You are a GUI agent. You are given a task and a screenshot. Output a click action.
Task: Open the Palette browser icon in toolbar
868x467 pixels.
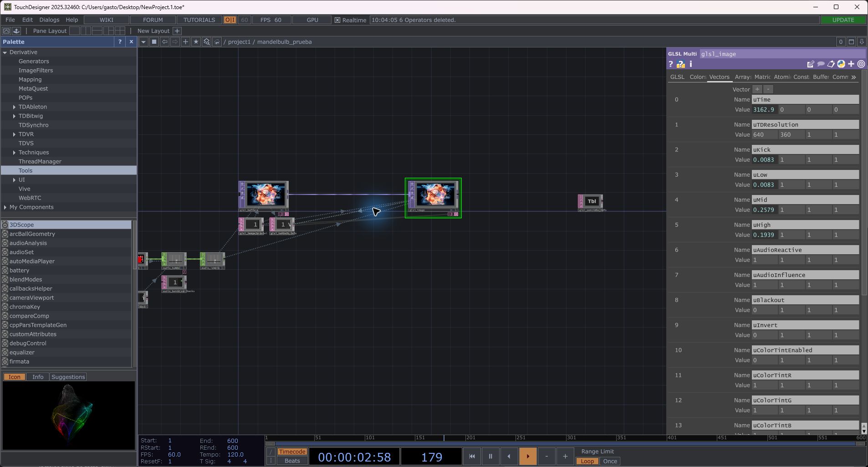point(6,31)
